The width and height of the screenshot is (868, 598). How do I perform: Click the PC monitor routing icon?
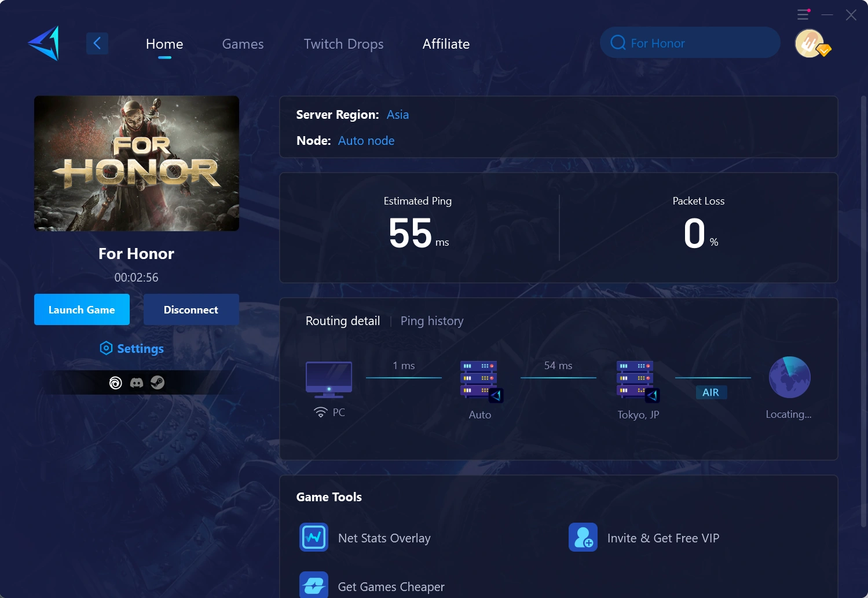point(329,380)
